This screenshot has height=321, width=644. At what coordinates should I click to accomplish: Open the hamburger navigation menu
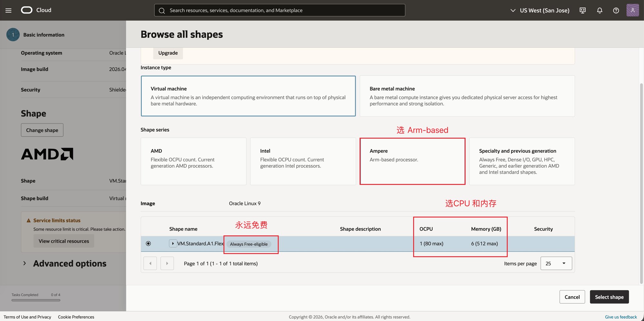(x=8, y=10)
